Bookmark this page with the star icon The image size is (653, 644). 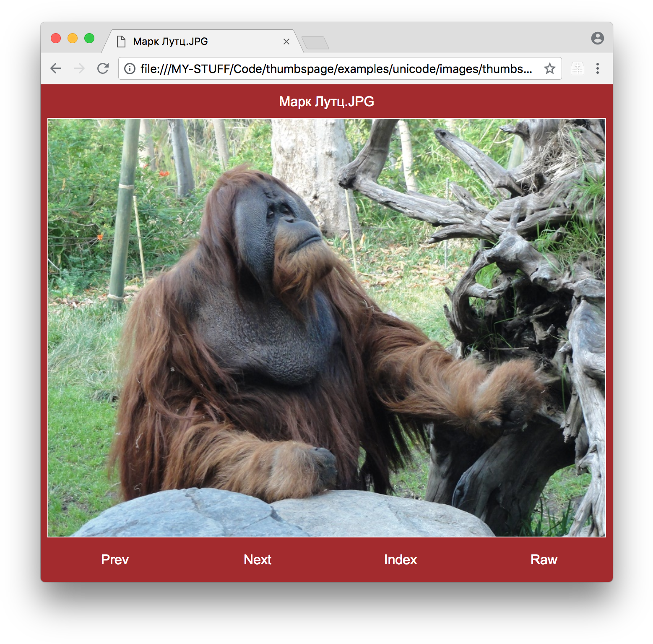point(549,68)
